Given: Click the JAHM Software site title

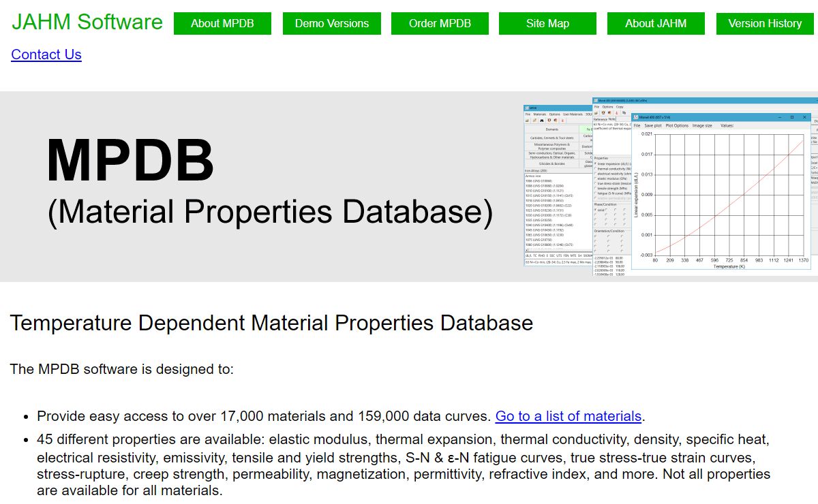Looking at the screenshot, I should (87, 22).
